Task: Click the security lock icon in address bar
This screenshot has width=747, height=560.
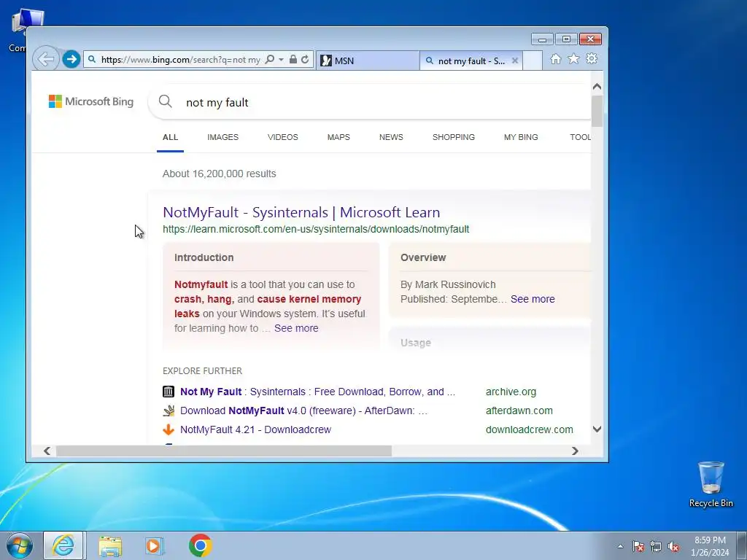Action: tap(293, 60)
